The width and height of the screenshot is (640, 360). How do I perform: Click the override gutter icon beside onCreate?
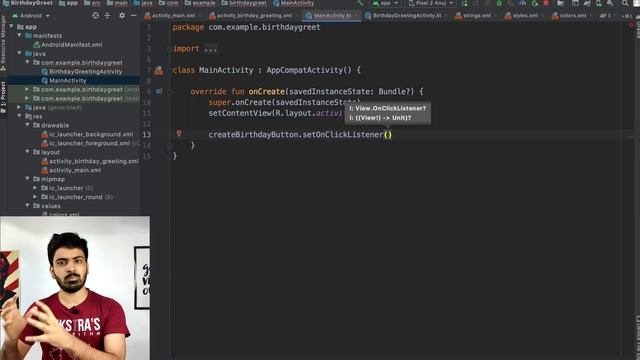coord(158,91)
